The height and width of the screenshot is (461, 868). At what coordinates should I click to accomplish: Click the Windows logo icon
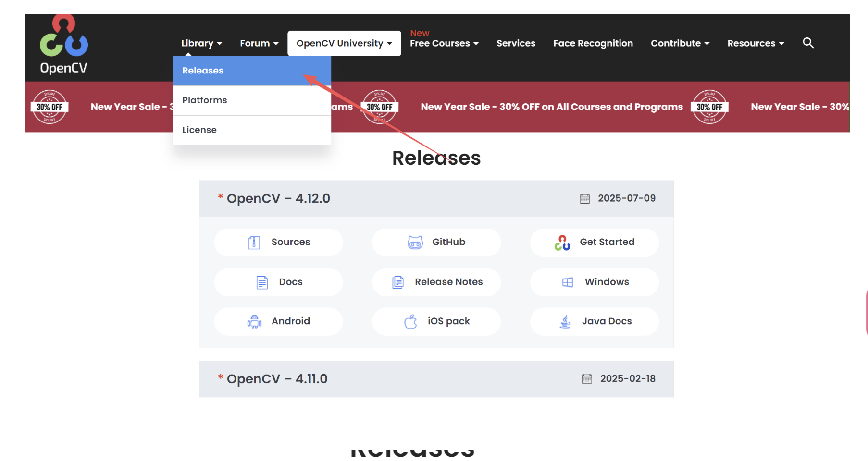tap(568, 282)
